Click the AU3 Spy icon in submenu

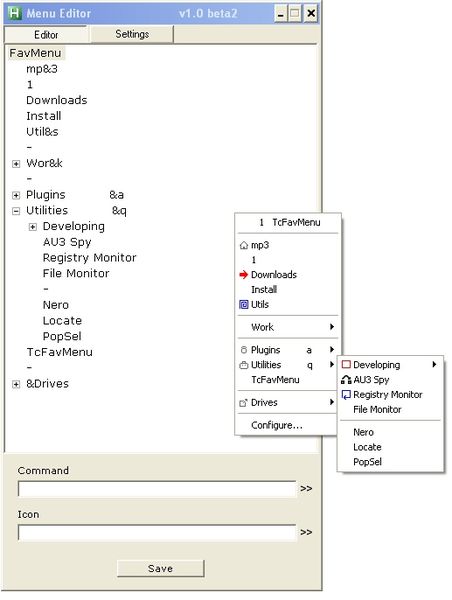coord(346,380)
